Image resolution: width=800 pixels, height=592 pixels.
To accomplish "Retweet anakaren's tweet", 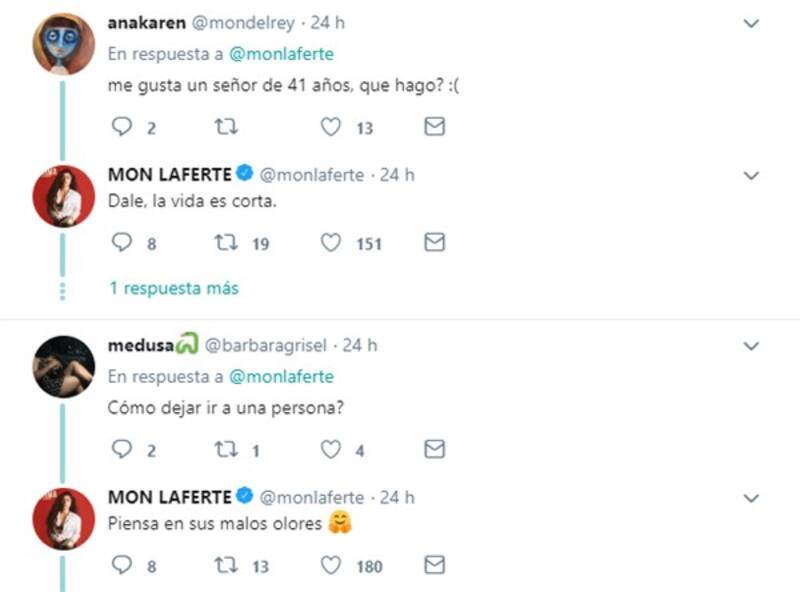I will [x=227, y=127].
